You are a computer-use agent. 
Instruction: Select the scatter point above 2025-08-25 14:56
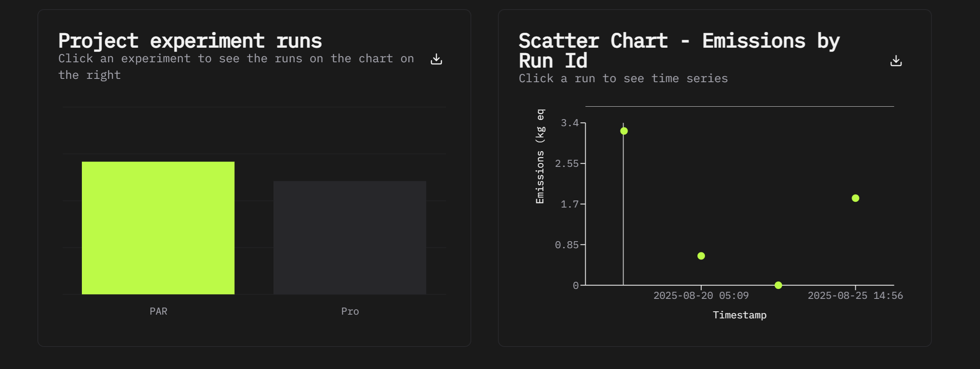pos(855,198)
